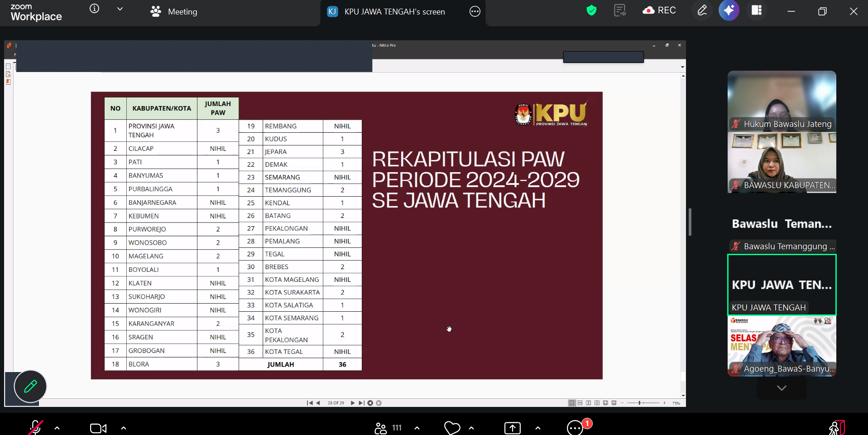
Task: Go to previous page in Nitro Pro
Action: pyautogui.click(x=318, y=403)
